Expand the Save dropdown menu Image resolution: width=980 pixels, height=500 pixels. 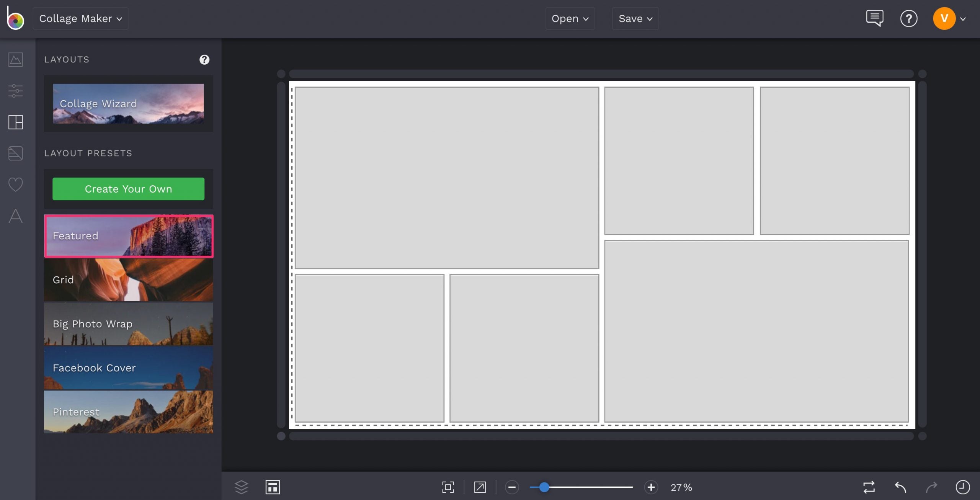[x=635, y=18]
